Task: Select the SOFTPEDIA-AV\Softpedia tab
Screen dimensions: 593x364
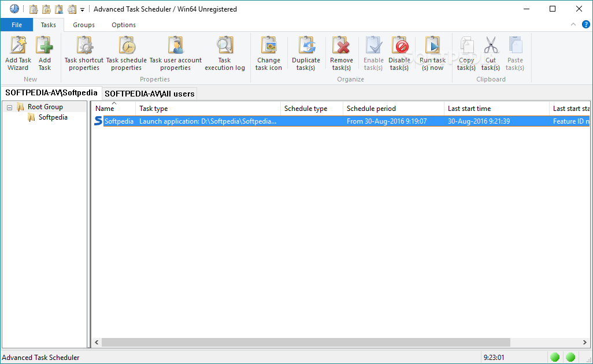Action: (51, 92)
